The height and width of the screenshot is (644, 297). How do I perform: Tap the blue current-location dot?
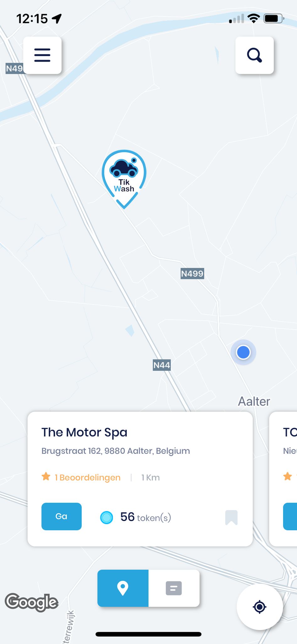[243, 352]
